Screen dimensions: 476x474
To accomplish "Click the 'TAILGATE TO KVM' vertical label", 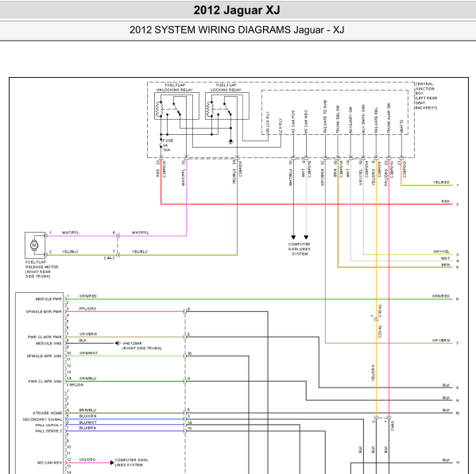I will coord(325,117).
